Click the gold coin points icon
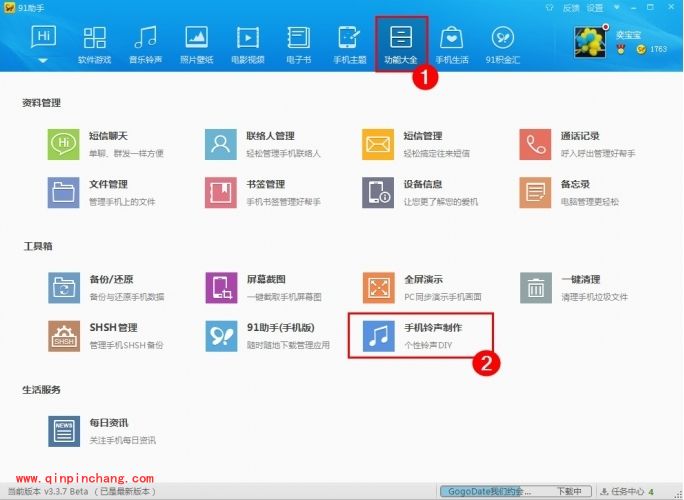 pyautogui.click(x=641, y=49)
